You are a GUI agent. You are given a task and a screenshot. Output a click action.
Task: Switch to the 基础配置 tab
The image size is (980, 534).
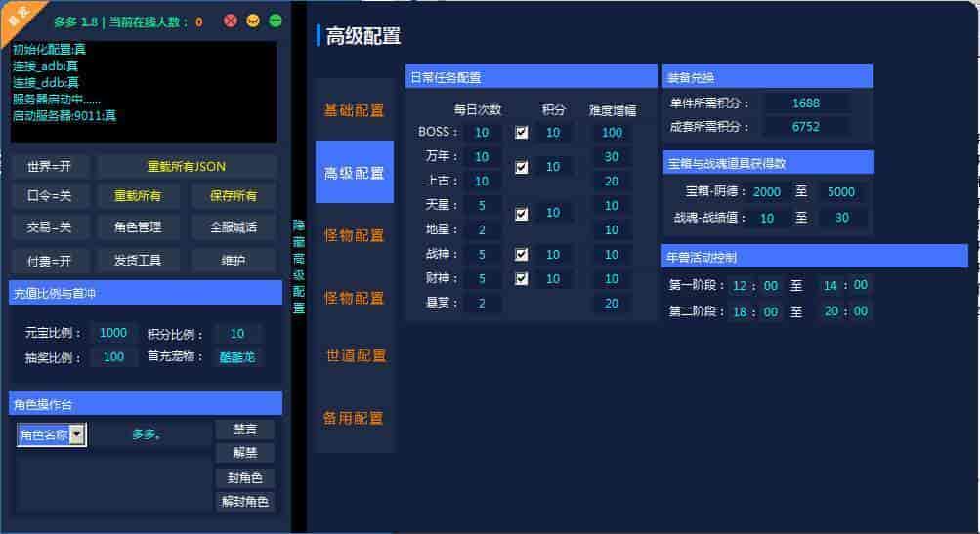coord(355,110)
